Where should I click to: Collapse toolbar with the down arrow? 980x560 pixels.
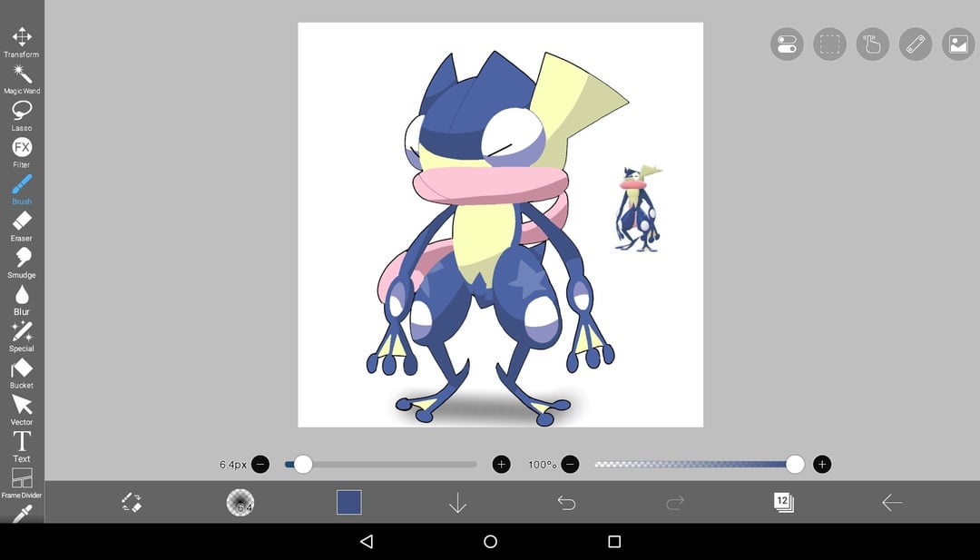pyautogui.click(x=457, y=503)
